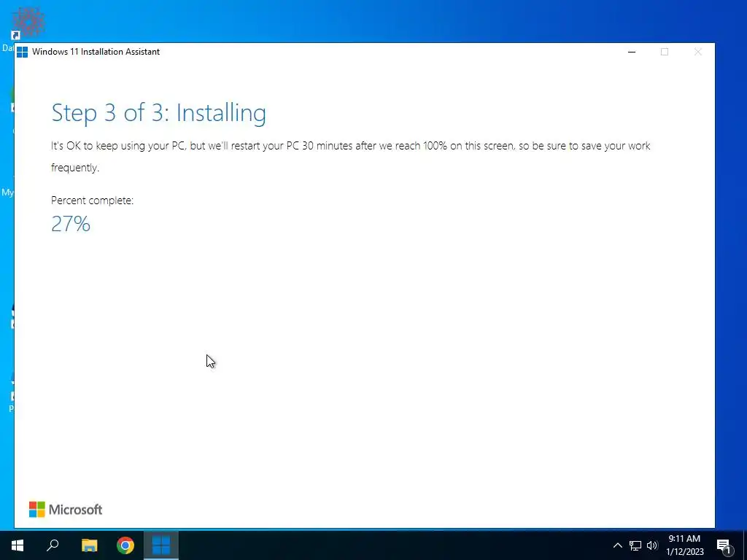The height and width of the screenshot is (560, 747).
Task: Show hidden system tray icons
Action: pyautogui.click(x=617, y=545)
